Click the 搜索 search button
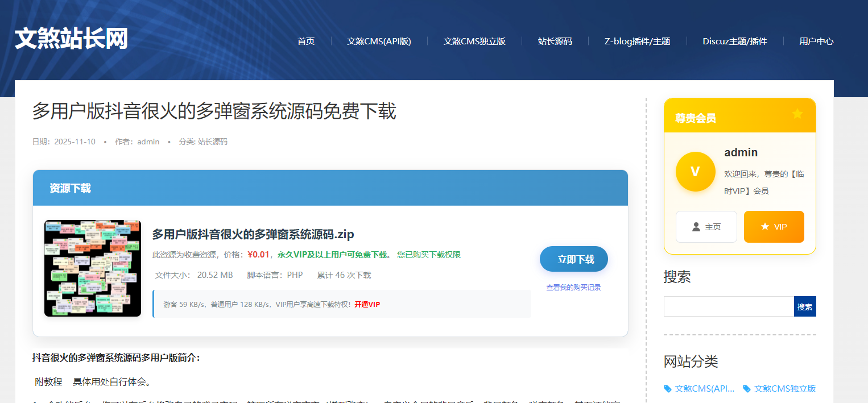The width and height of the screenshot is (868, 403). 804,306
